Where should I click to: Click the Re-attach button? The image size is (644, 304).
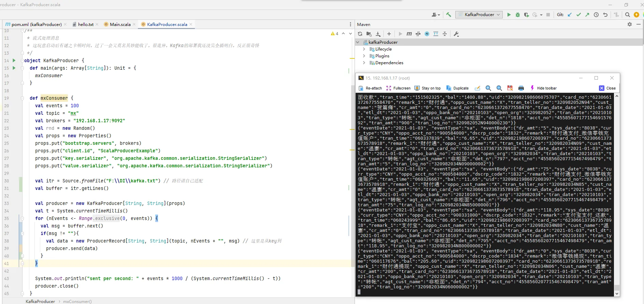tap(370, 88)
